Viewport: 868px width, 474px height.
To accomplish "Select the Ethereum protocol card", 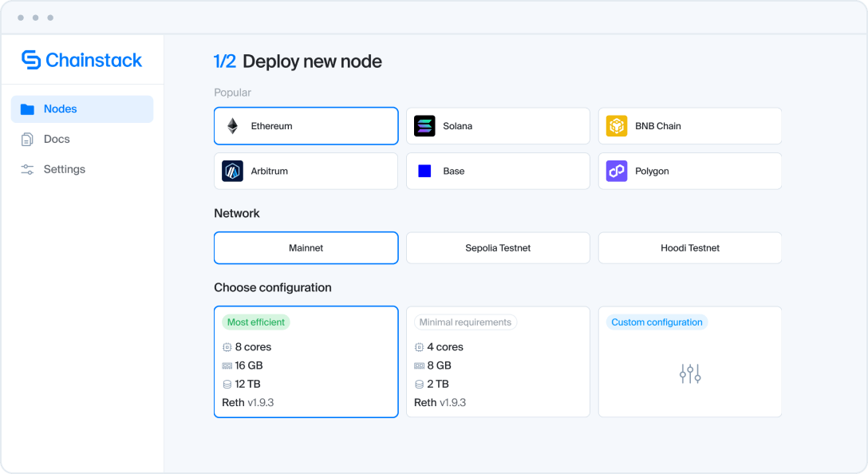I will 306,126.
